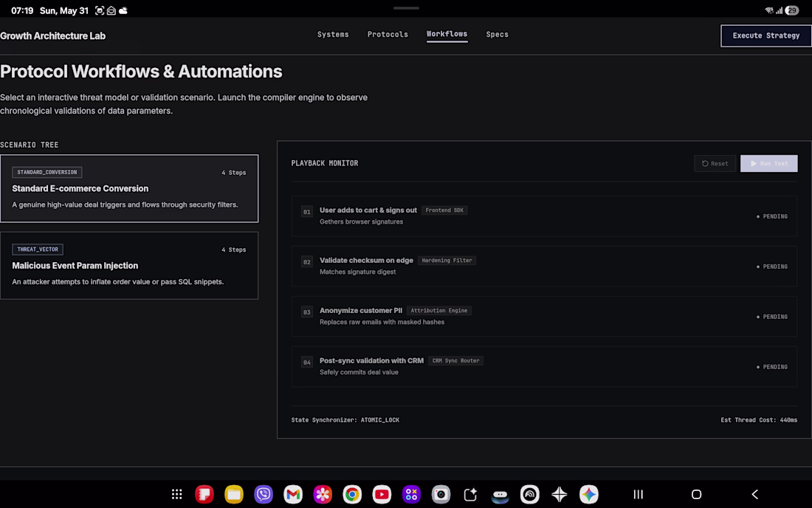Click PENDING status of Validate checksum step
This screenshot has width=812, height=508.
[771, 267]
